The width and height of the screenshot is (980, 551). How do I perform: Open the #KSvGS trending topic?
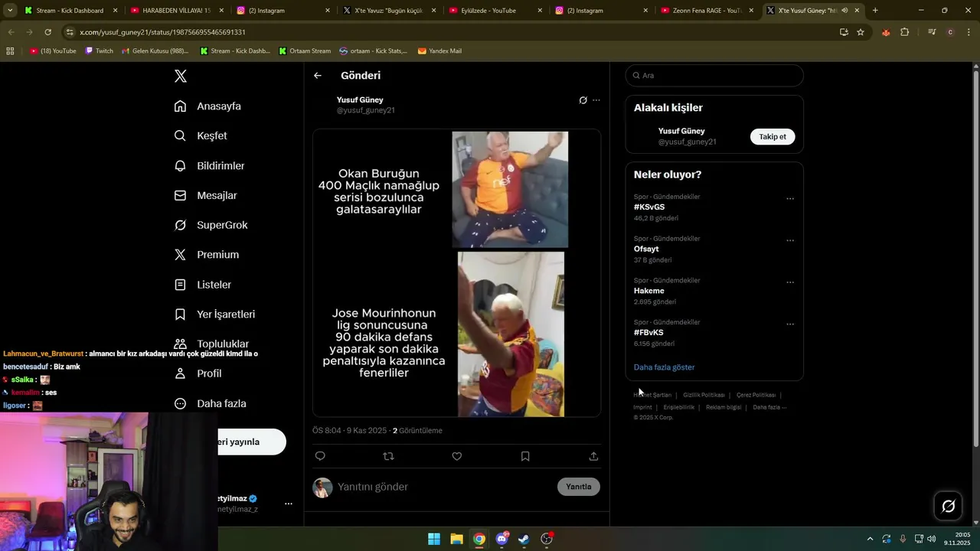pyautogui.click(x=649, y=207)
